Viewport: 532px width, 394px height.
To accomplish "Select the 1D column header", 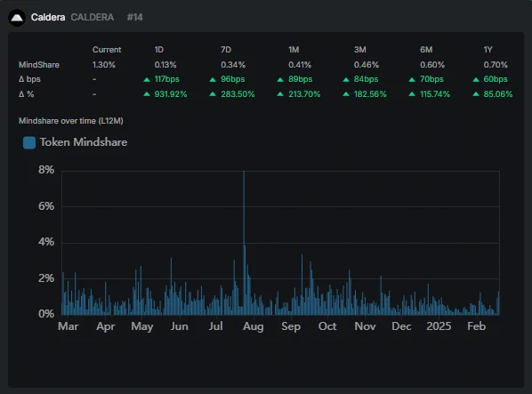I will [x=158, y=50].
